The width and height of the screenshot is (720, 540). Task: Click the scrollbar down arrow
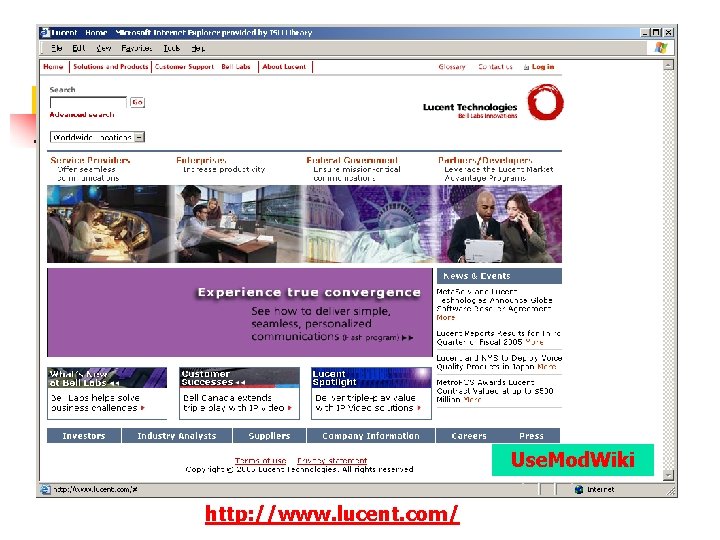point(669,475)
